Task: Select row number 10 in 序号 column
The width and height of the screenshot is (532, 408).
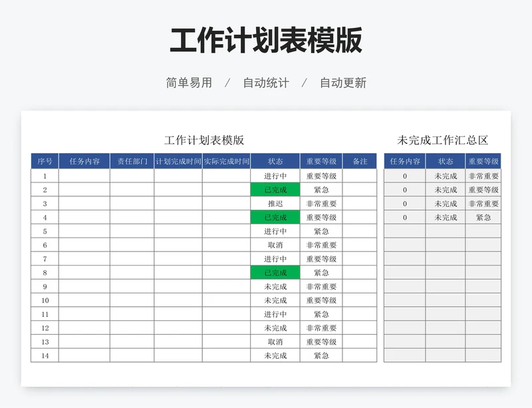Action: point(45,300)
